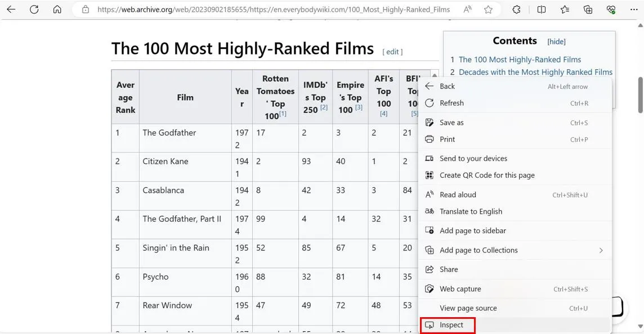
Task: Select Print from context menu
Action: pyautogui.click(x=515, y=139)
